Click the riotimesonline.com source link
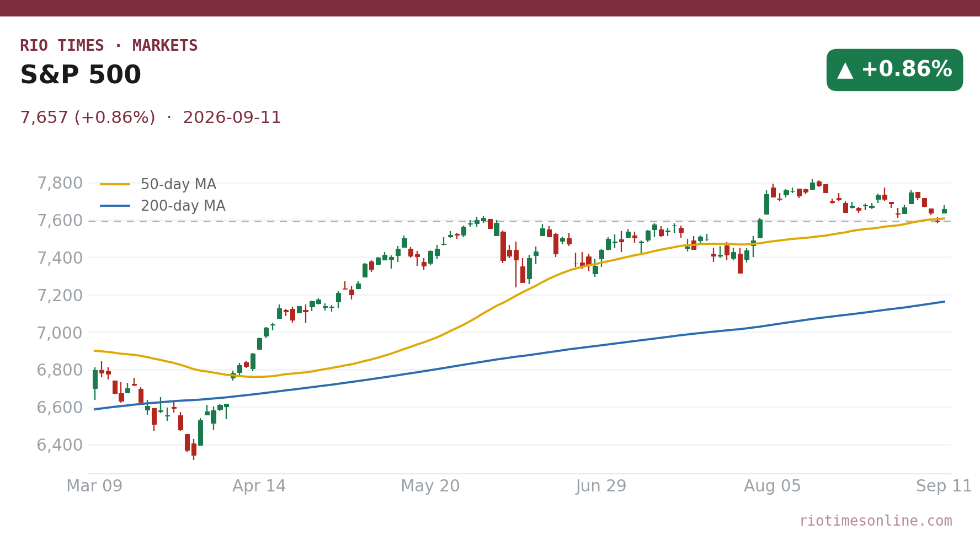Image resolution: width=980 pixels, height=551 pixels. click(876, 521)
